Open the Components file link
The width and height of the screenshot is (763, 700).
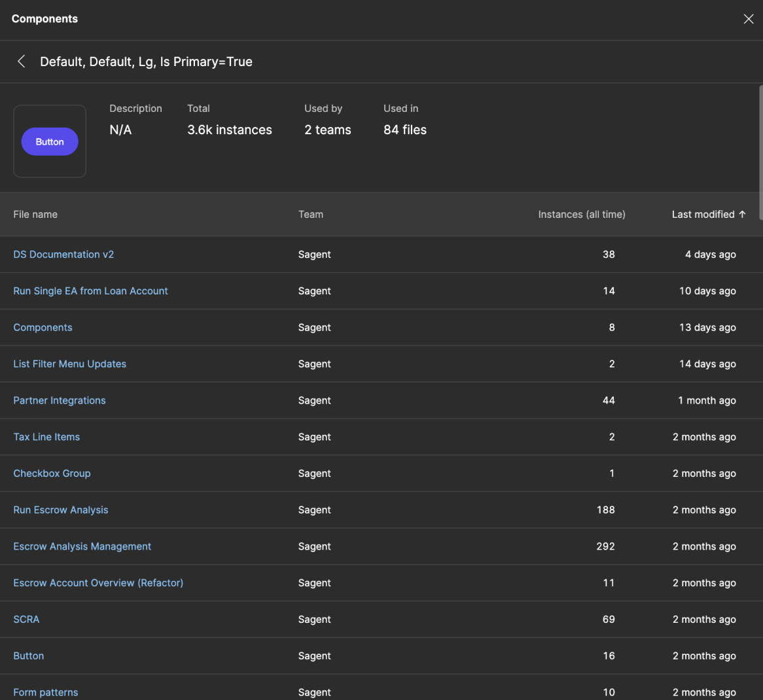click(43, 328)
